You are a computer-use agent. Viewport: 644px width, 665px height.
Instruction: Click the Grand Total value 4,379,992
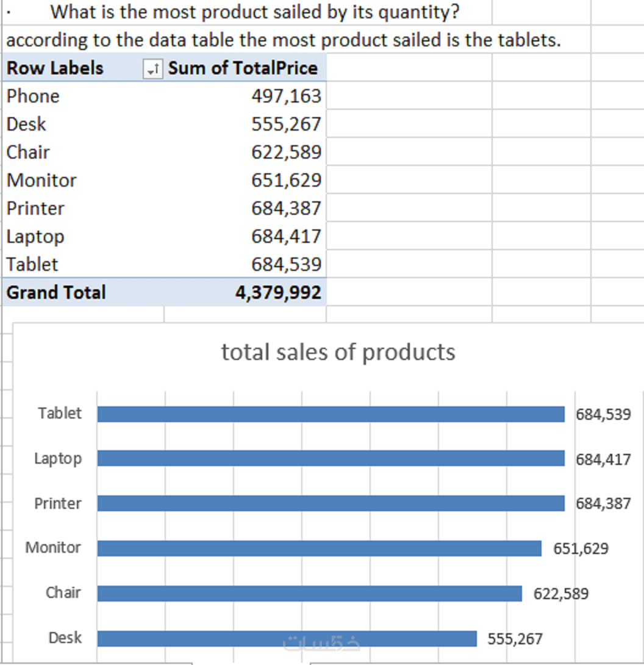tap(278, 293)
